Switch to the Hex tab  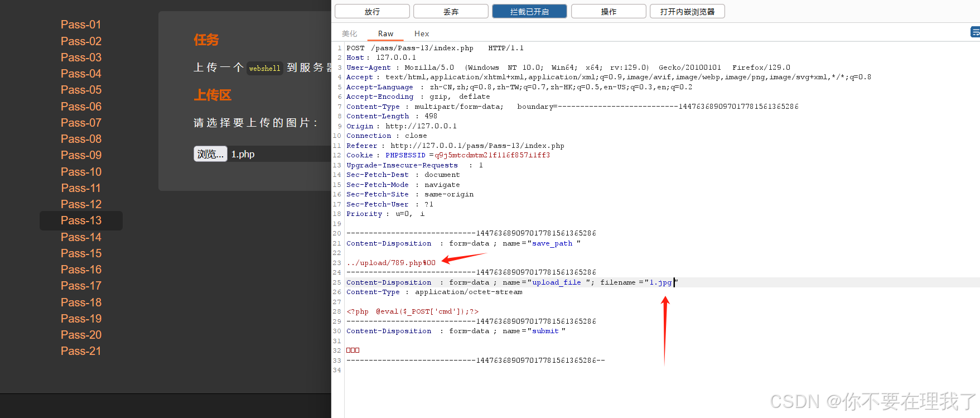tap(422, 33)
